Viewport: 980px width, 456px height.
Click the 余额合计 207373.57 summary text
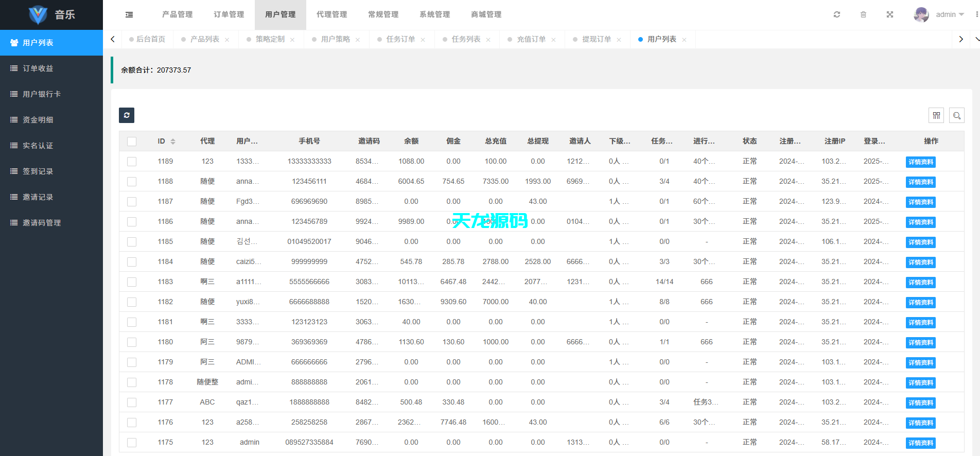[x=156, y=70]
